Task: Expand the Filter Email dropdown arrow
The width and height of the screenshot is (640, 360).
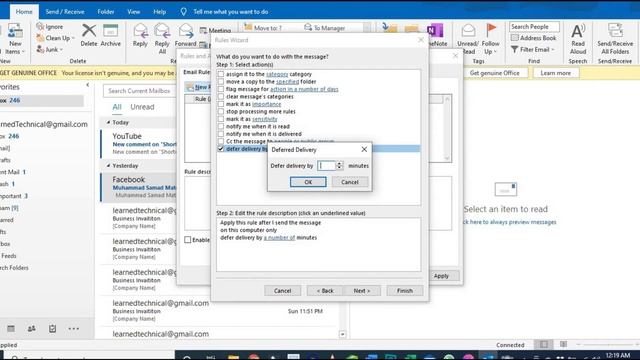Action: (x=553, y=50)
